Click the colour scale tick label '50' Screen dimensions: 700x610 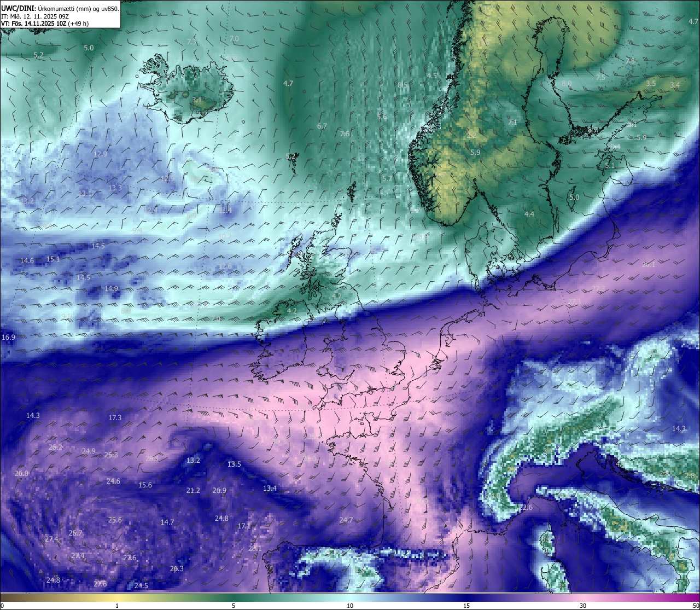click(696, 606)
